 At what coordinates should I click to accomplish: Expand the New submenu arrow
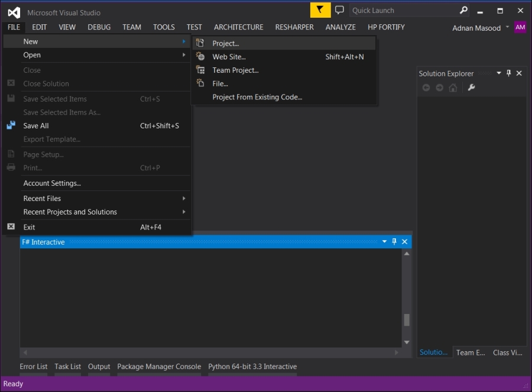(x=184, y=41)
